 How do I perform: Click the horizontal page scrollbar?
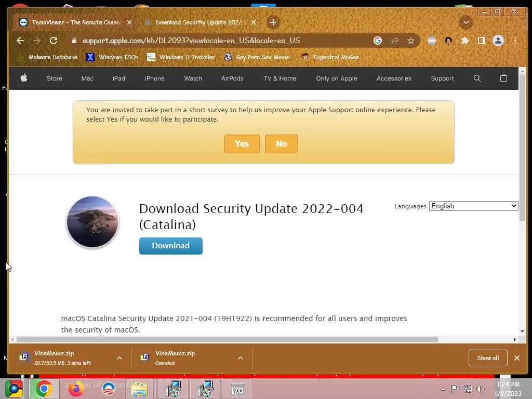(228, 339)
